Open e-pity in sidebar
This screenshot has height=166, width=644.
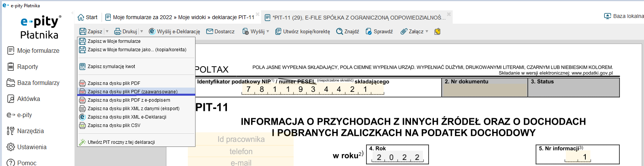[x=20, y=115]
